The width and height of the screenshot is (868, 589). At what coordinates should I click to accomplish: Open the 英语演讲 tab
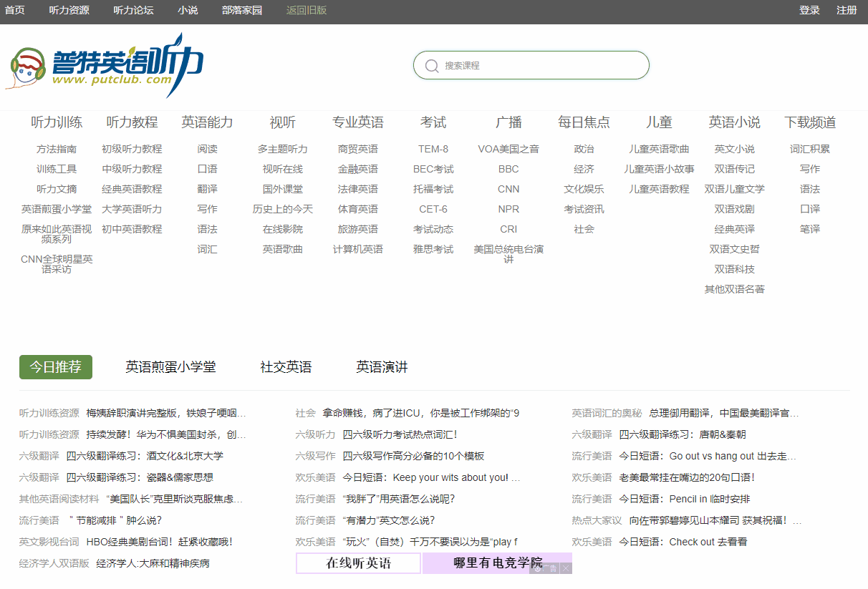381,366
